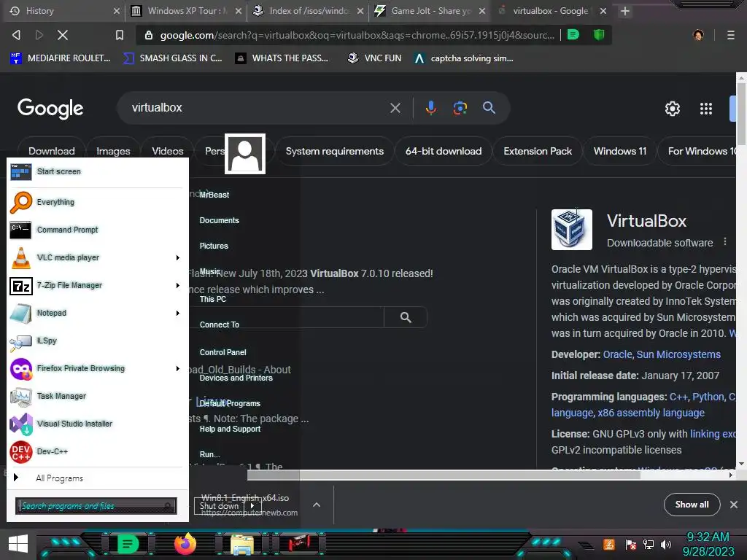The height and width of the screenshot is (560, 747).
Task: Open Devices and Printers
Action: 236,378
